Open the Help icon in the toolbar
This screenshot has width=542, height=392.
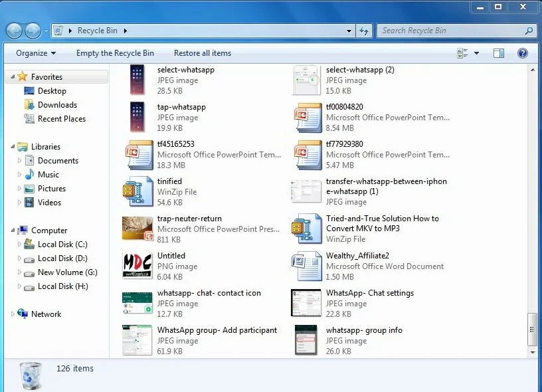coord(523,52)
